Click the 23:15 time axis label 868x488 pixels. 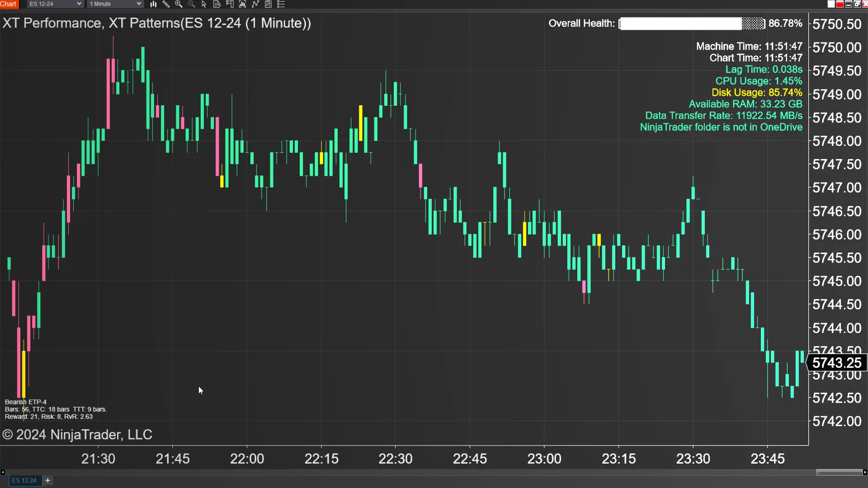click(619, 459)
